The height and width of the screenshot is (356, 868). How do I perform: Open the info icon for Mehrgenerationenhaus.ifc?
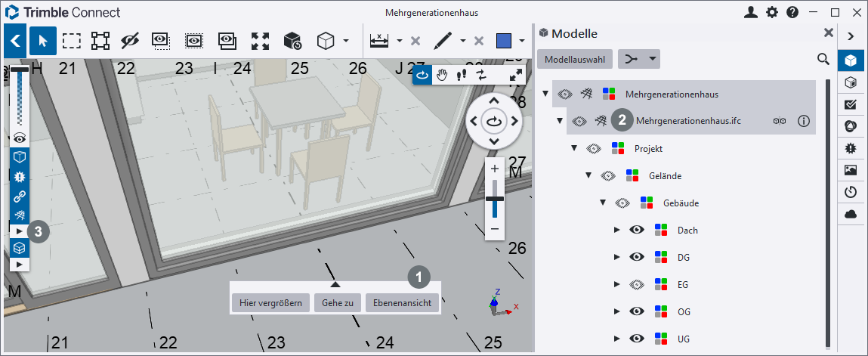(x=804, y=120)
